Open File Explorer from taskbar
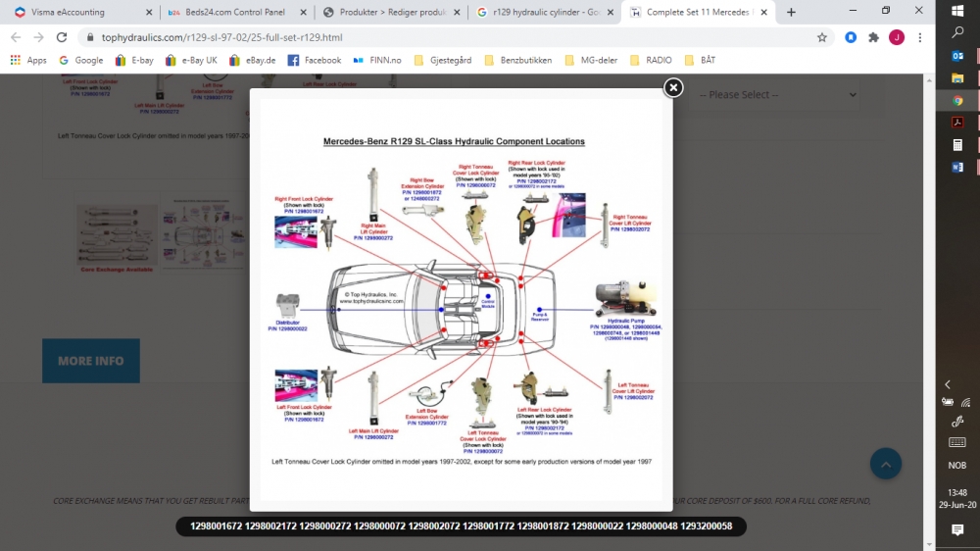This screenshot has width=980, height=551. pos(957,78)
